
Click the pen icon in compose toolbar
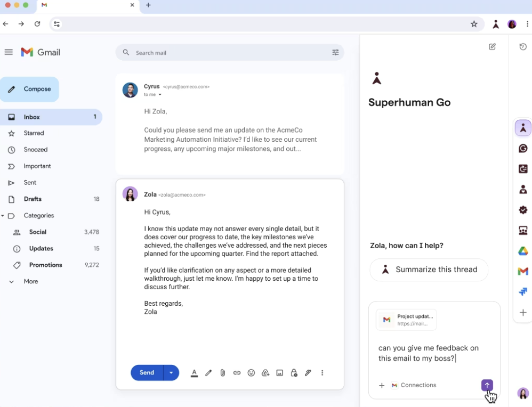(208, 373)
